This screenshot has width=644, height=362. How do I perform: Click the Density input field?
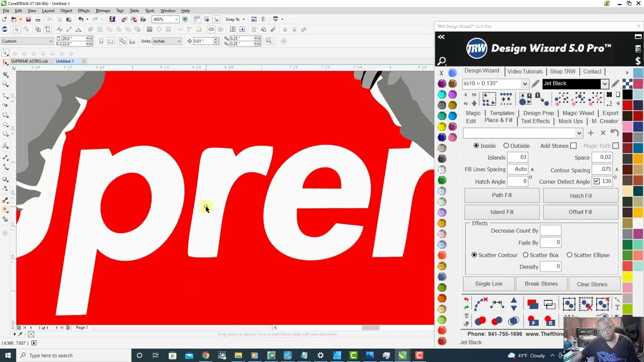pos(551,266)
